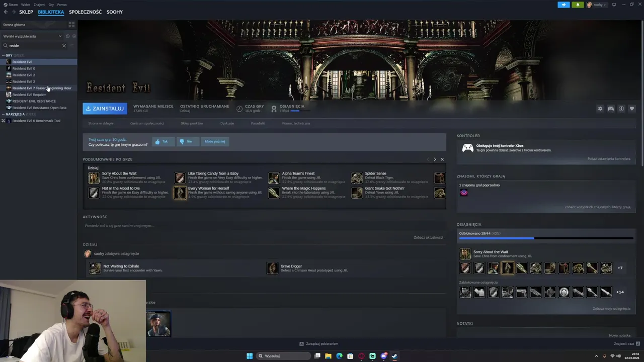Show game info icon
Screen dimensions: 644x362
pos(621,109)
